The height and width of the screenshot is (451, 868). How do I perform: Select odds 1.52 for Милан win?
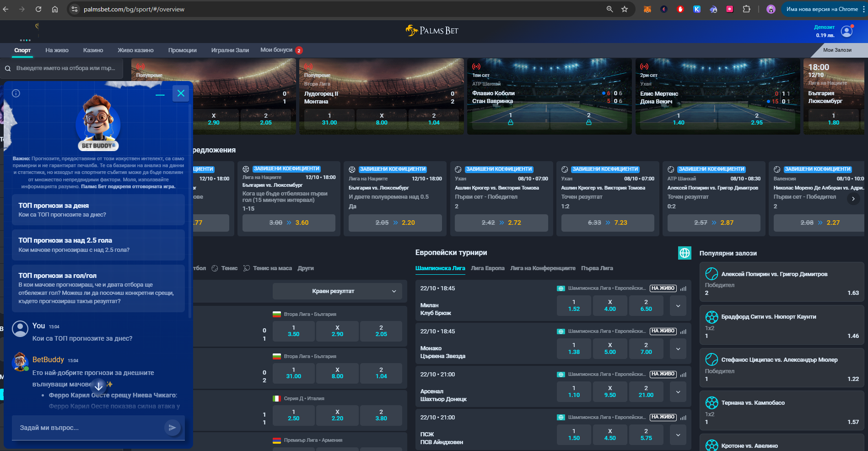click(574, 305)
